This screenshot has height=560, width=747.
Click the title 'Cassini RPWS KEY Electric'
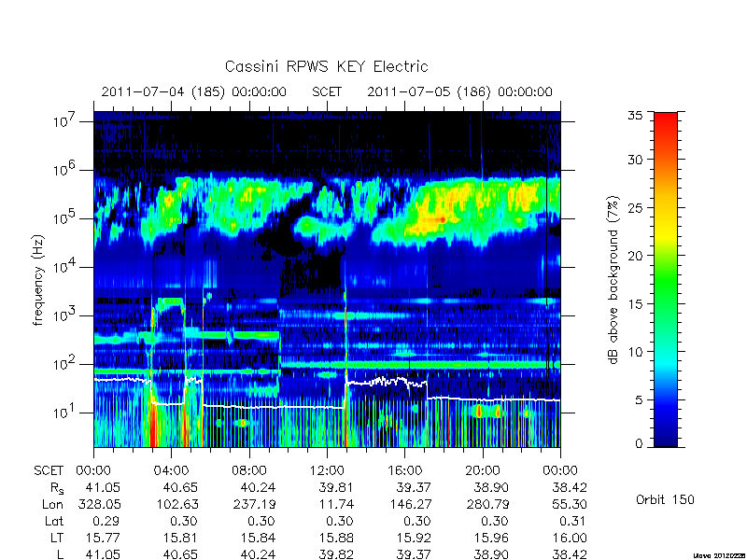pyautogui.click(x=326, y=66)
